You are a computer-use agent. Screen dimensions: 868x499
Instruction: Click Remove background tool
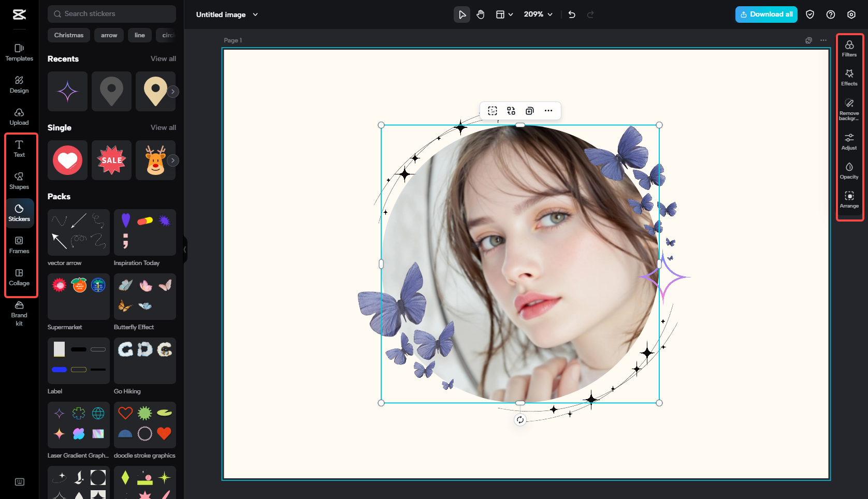(x=849, y=109)
